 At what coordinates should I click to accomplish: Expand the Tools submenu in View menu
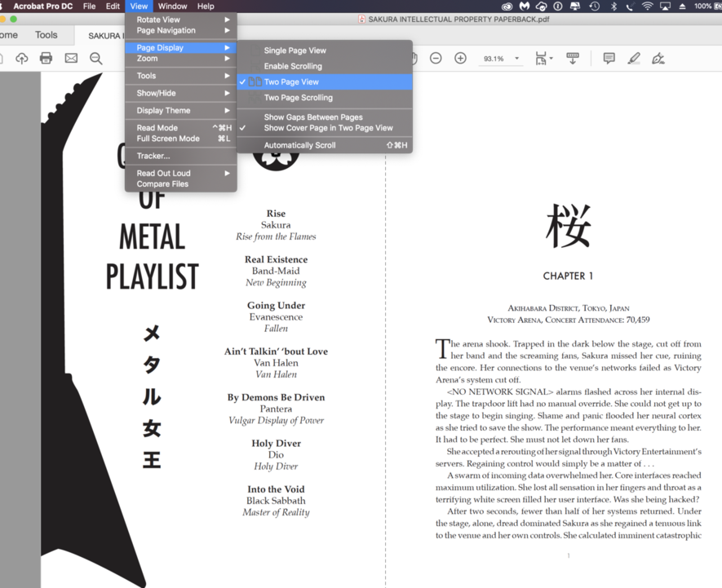(181, 76)
